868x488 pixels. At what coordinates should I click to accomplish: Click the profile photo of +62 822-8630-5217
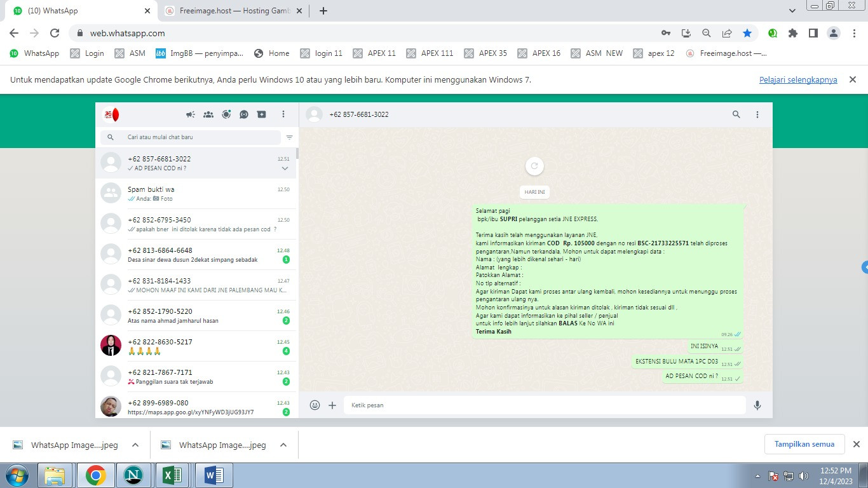pyautogui.click(x=111, y=346)
